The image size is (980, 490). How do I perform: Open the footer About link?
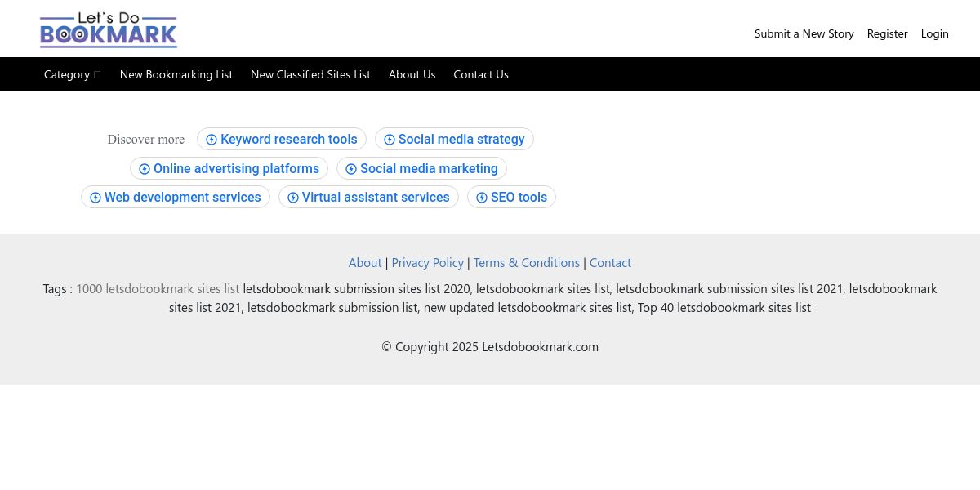click(x=365, y=262)
